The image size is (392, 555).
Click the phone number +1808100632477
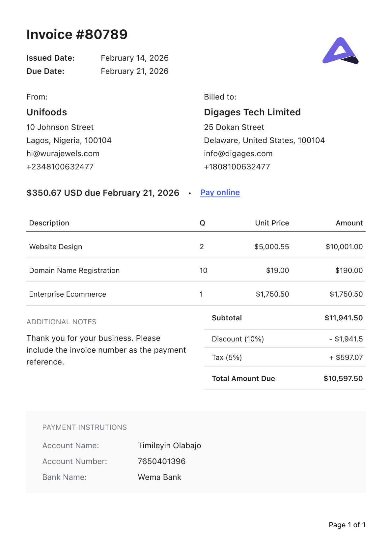click(x=237, y=167)
